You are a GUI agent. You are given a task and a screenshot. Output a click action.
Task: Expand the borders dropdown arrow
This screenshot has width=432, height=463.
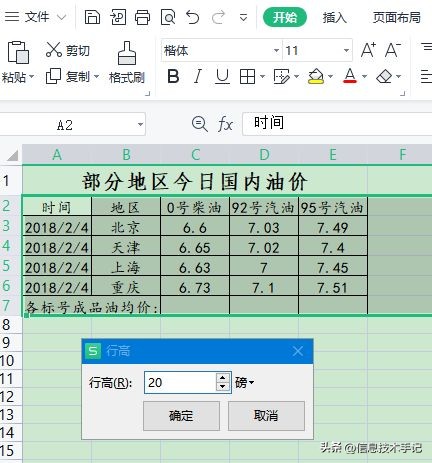click(262, 77)
